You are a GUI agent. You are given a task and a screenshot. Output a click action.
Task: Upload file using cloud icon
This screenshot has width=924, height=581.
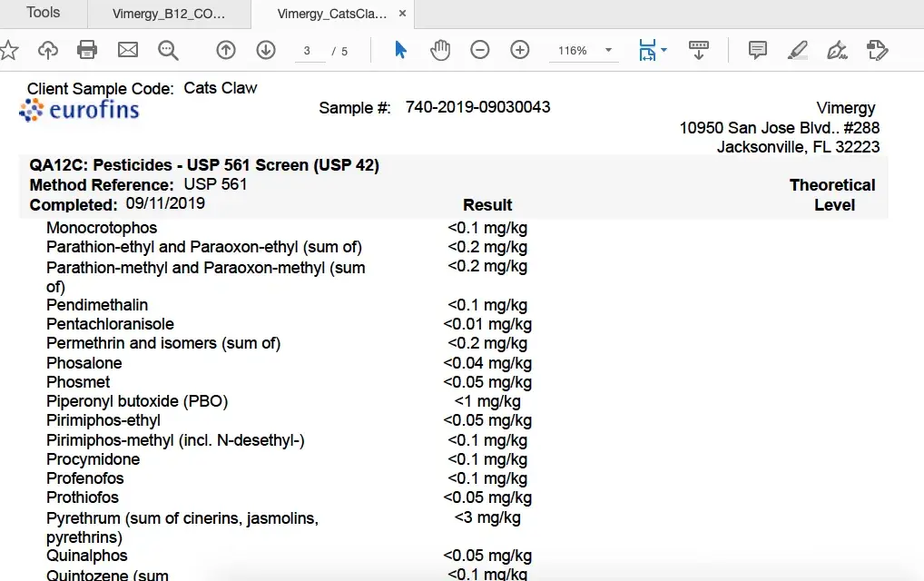pos(47,50)
